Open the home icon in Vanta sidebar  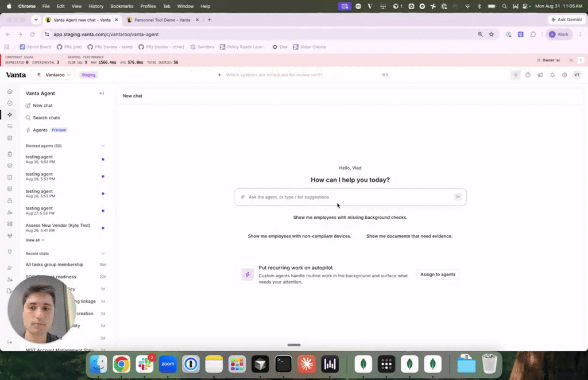[x=10, y=91]
